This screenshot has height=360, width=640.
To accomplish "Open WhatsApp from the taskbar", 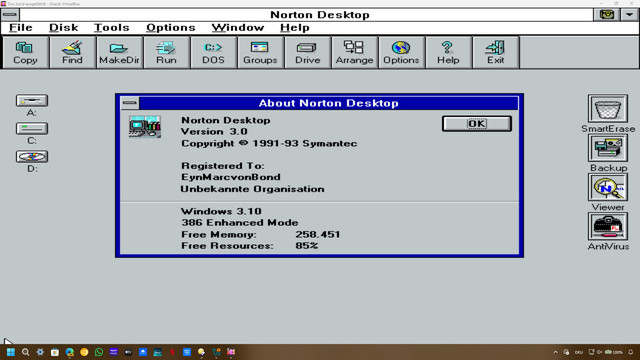I will click(x=99, y=352).
